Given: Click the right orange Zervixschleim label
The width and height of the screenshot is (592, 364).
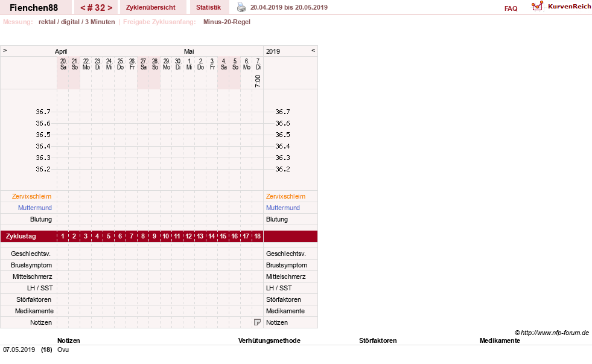Looking at the screenshot, I should (x=285, y=196).
